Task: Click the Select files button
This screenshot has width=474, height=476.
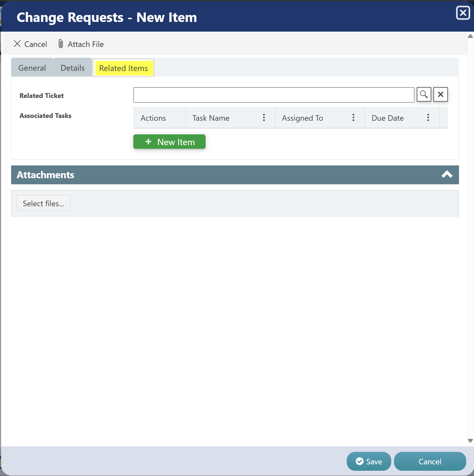Action: (x=43, y=203)
